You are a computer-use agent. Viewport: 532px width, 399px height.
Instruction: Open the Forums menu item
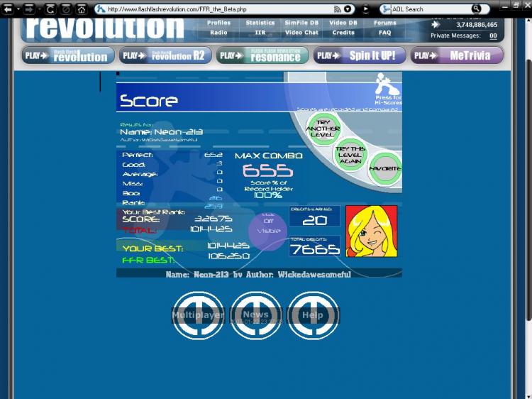(384, 23)
